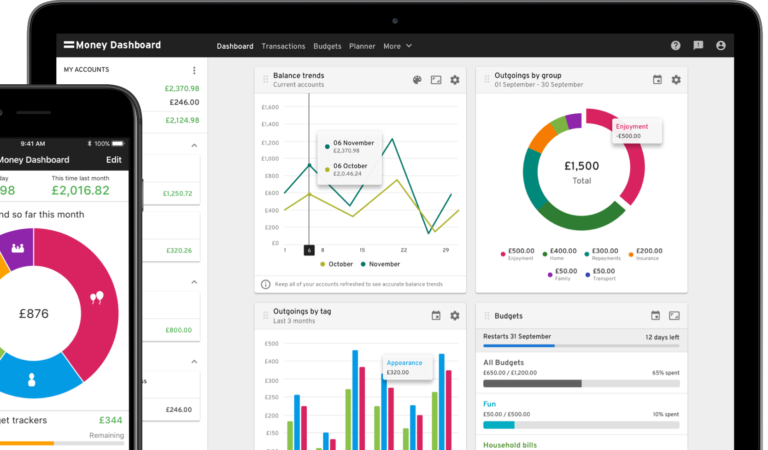
Task: Click the Fun budget progress bar
Action: click(581, 425)
